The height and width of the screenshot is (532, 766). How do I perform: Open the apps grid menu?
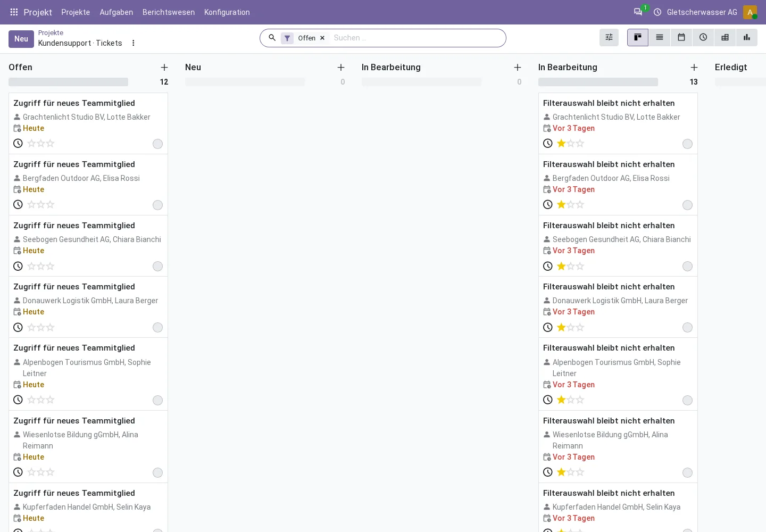click(14, 12)
